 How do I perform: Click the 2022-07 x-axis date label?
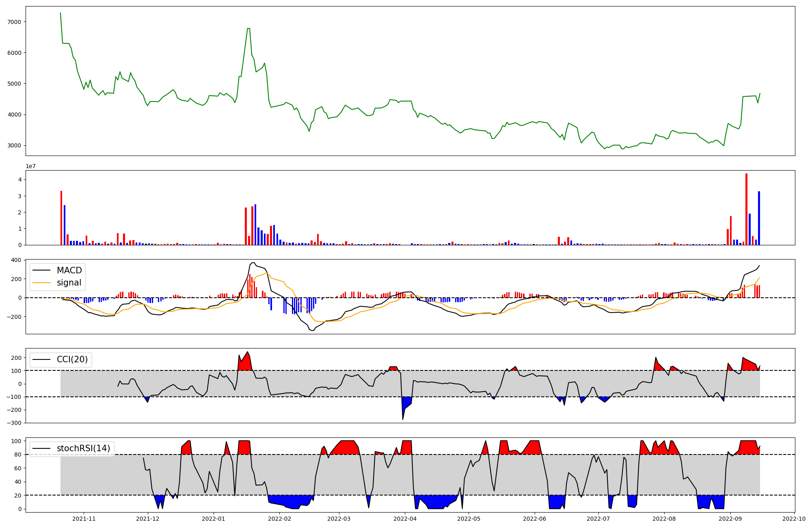click(598, 519)
